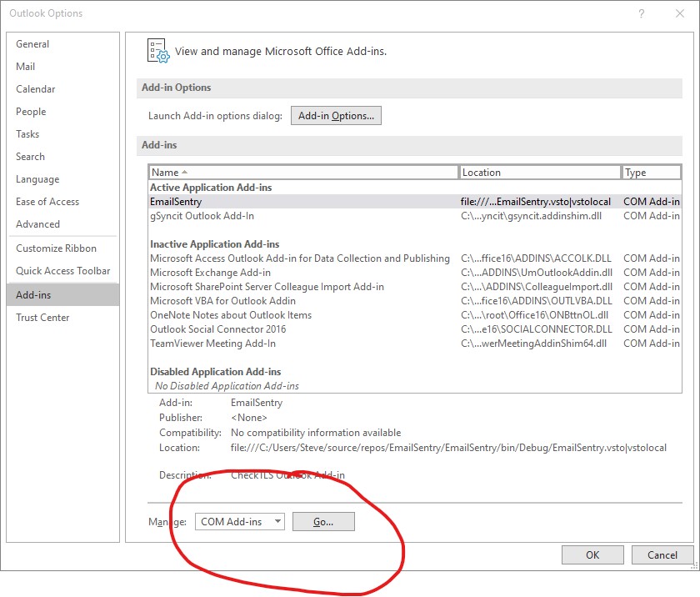700x597 pixels.
Task: Click the UmOutlookAddin.dll location cell
Action: click(x=537, y=273)
